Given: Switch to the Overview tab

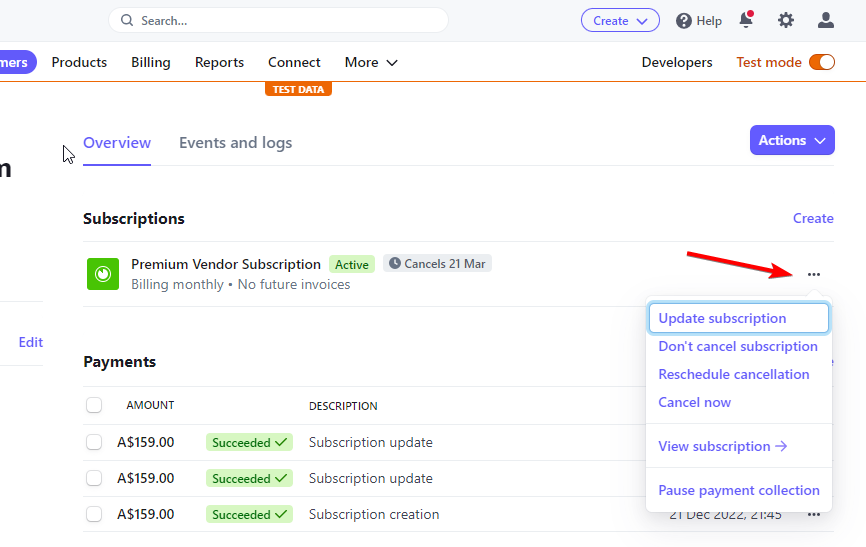Looking at the screenshot, I should (117, 143).
